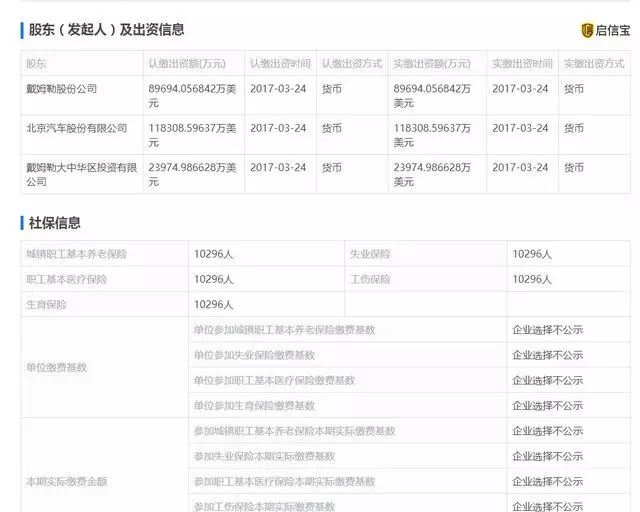Open shareholder 戴姆勒股份公司

(62, 89)
